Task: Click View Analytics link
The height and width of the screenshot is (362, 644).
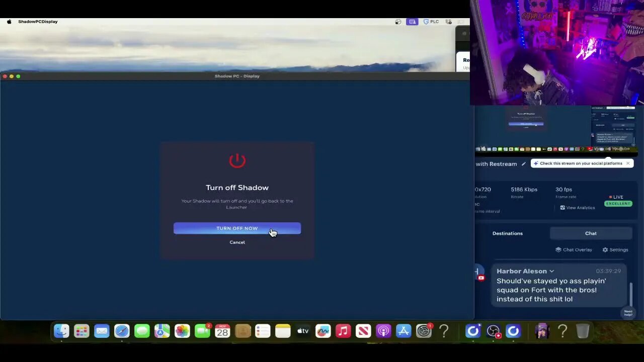Action: pyautogui.click(x=577, y=208)
